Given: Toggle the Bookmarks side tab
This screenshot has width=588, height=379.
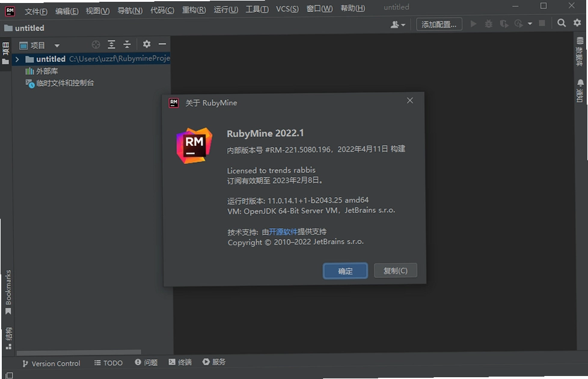Looking at the screenshot, I should (8, 292).
